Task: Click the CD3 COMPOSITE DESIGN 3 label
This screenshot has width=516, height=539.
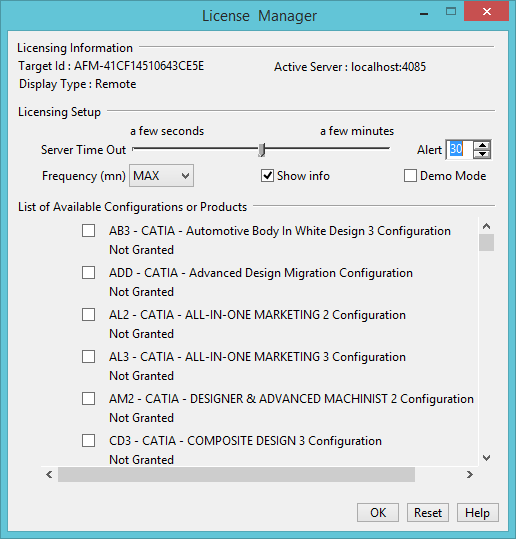Action: 245,441
